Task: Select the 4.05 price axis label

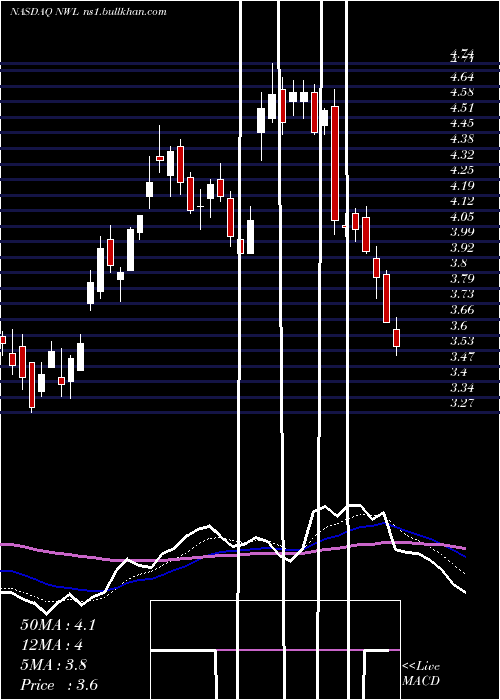Action: click(462, 217)
